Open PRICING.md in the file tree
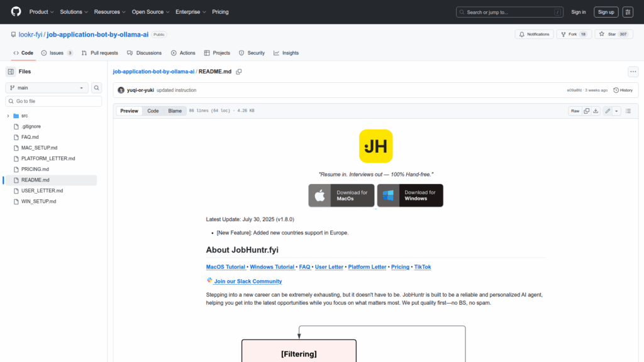 pyautogui.click(x=35, y=169)
